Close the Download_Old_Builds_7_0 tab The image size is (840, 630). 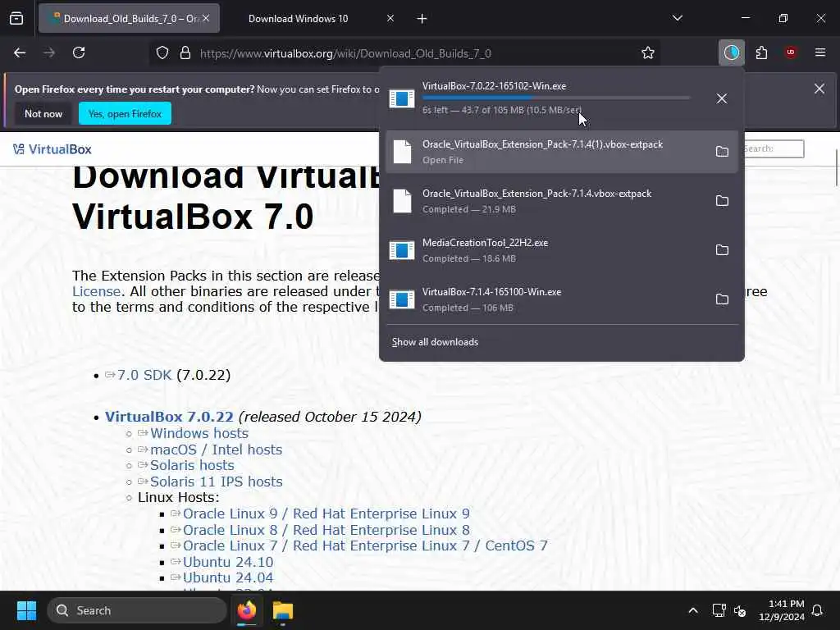click(x=206, y=19)
